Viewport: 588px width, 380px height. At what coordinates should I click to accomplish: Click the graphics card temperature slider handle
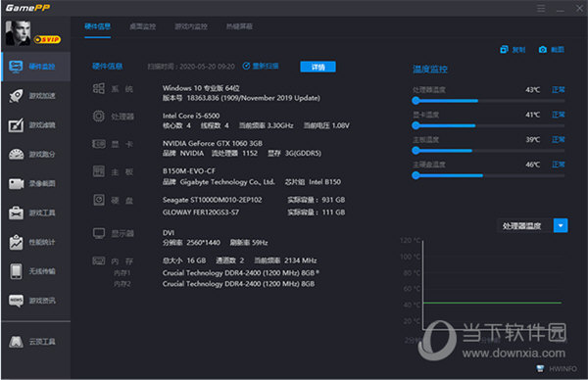click(x=416, y=125)
